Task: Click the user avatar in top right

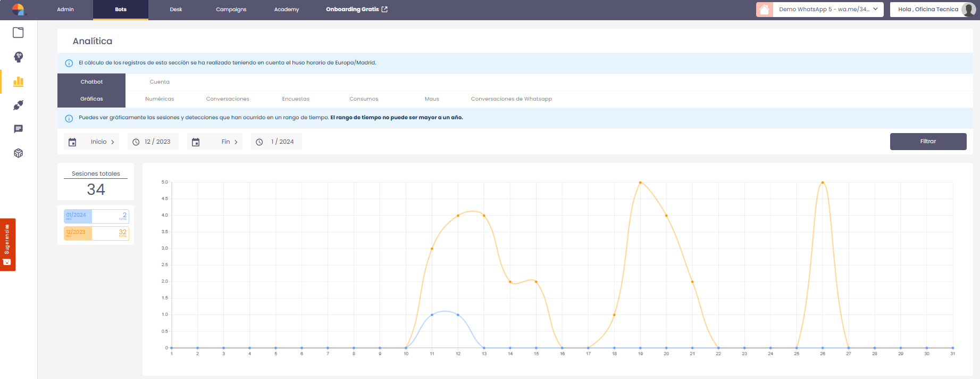Action: pos(968,10)
